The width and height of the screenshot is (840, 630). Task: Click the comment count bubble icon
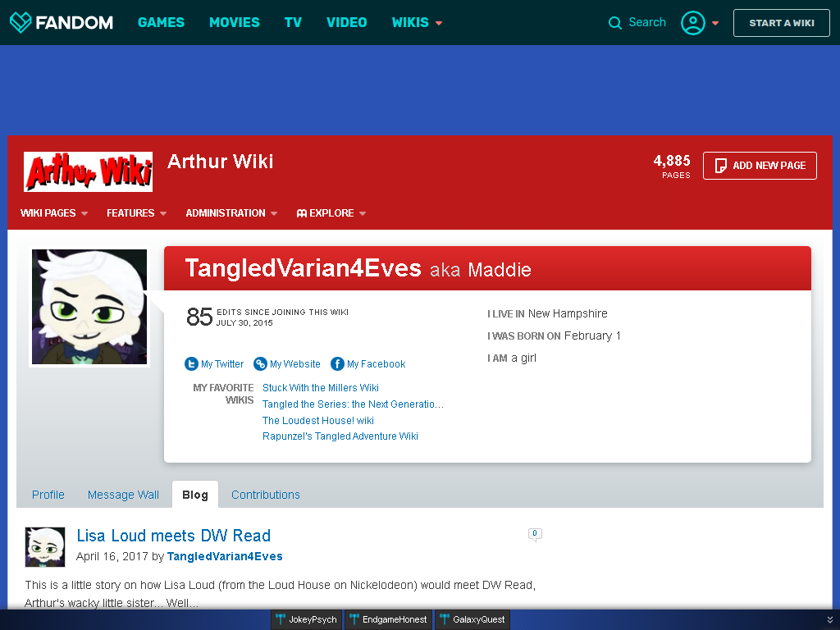click(535, 535)
